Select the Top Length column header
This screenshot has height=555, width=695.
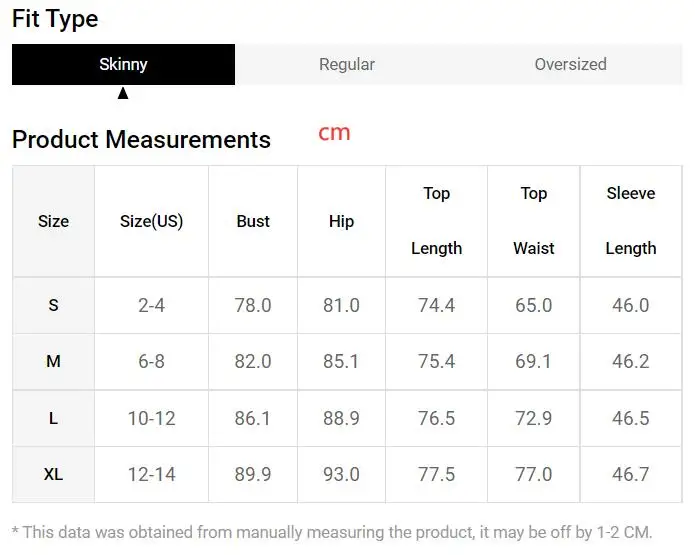coord(436,221)
